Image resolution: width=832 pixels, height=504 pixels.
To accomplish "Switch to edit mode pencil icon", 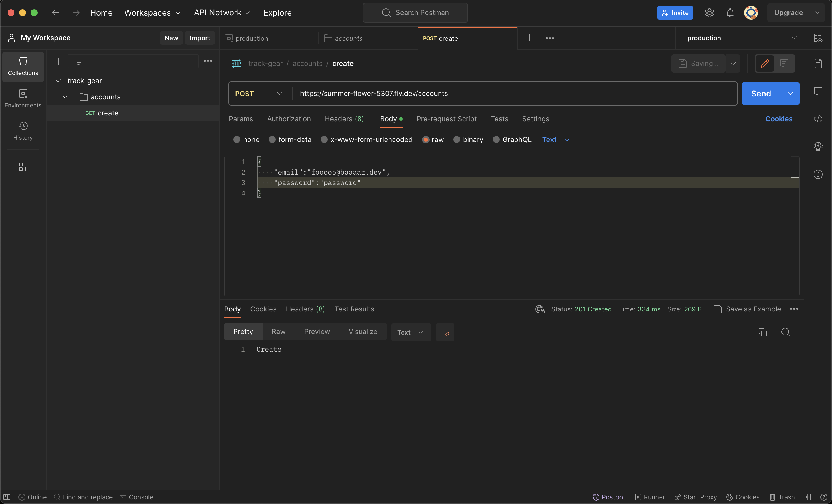I will coord(765,64).
